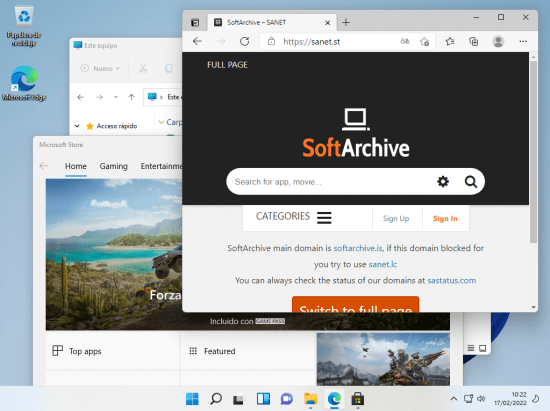Image resolution: width=550 pixels, height=411 pixels.
Task: Open the Halo game thumbnail in Store
Action: point(383,359)
